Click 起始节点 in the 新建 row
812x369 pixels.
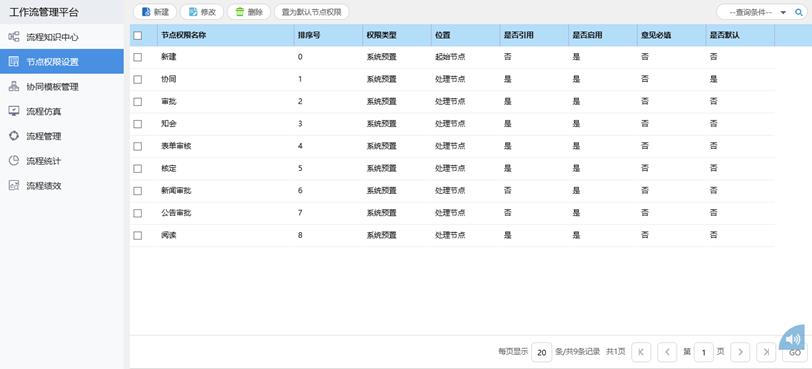coord(450,57)
